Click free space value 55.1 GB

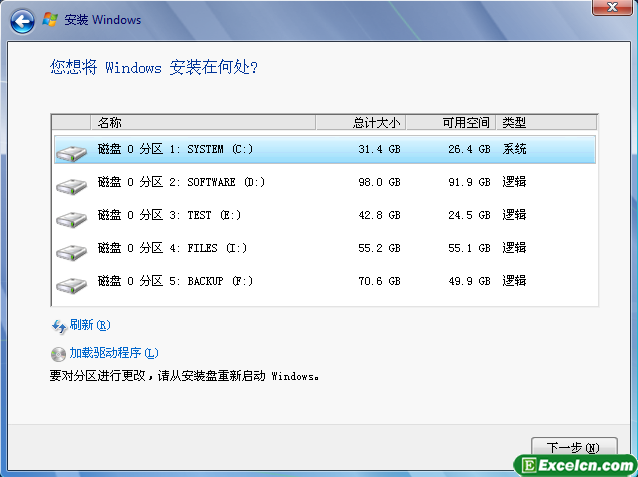tap(469, 248)
